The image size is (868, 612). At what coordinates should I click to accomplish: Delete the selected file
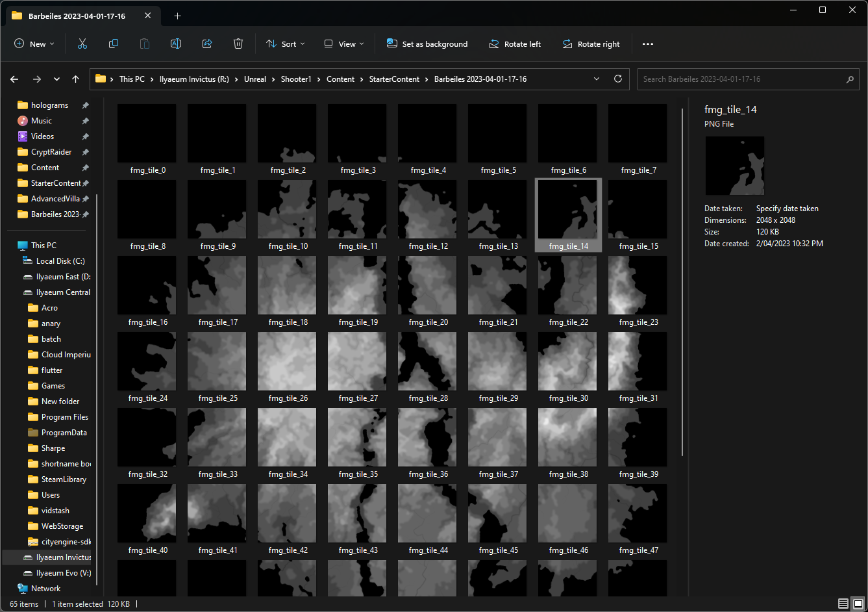coord(238,44)
